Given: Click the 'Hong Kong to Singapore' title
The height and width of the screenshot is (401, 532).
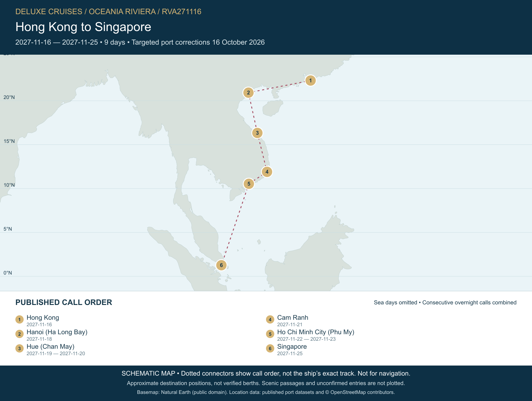Looking at the screenshot, I should 83,27.
